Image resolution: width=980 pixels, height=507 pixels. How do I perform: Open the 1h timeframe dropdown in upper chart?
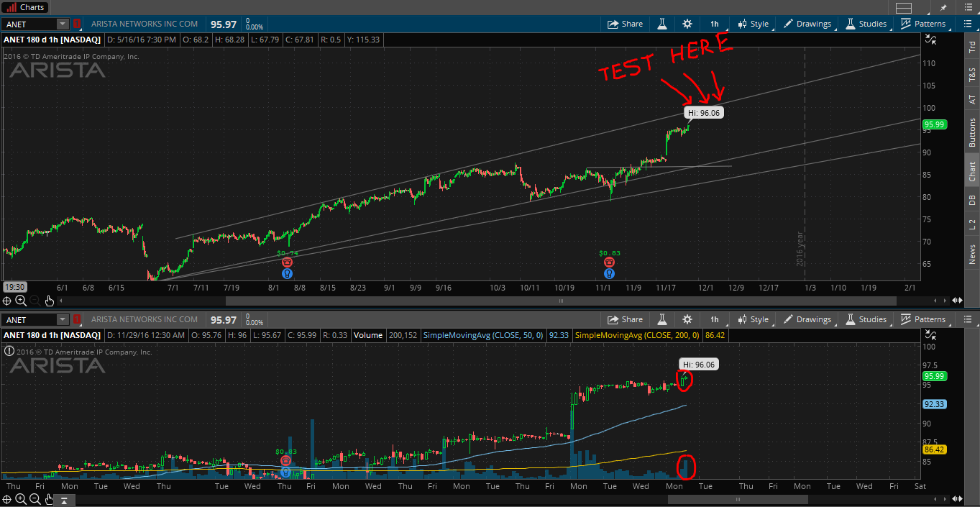(x=715, y=24)
